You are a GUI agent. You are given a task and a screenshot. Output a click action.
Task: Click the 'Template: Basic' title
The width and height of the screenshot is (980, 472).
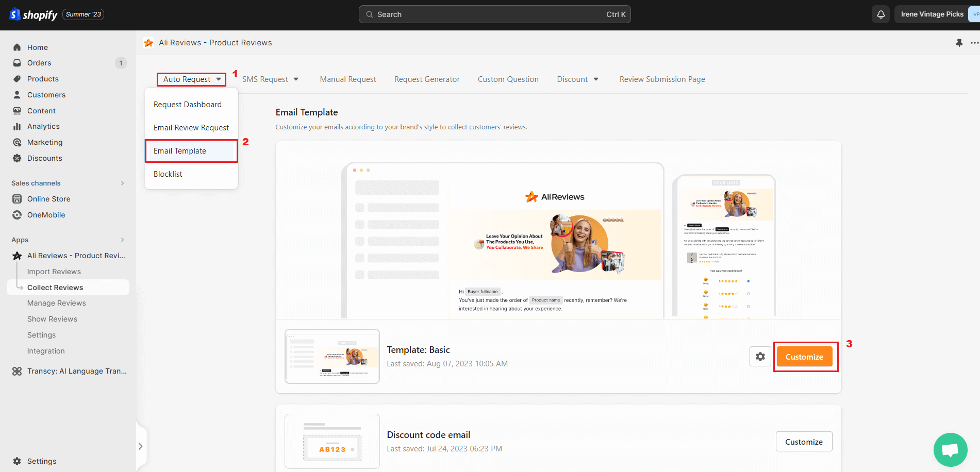pyautogui.click(x=418, y=350)
